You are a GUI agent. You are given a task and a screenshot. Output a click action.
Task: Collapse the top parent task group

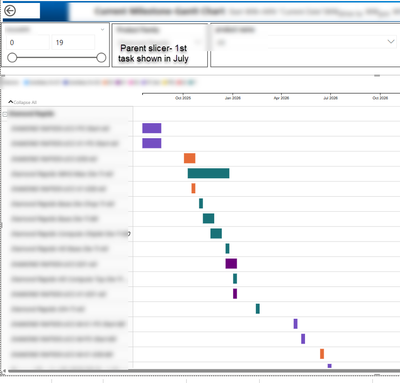5,114
